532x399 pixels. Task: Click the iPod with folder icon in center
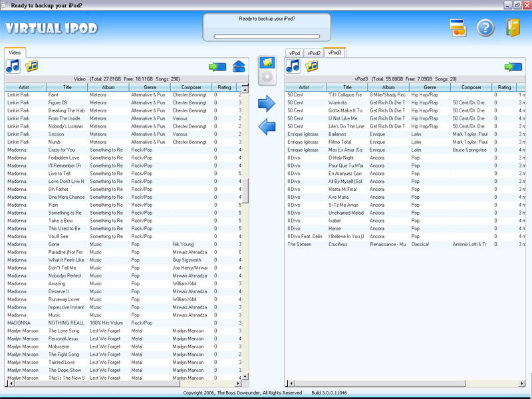click(x=267, y=70)
